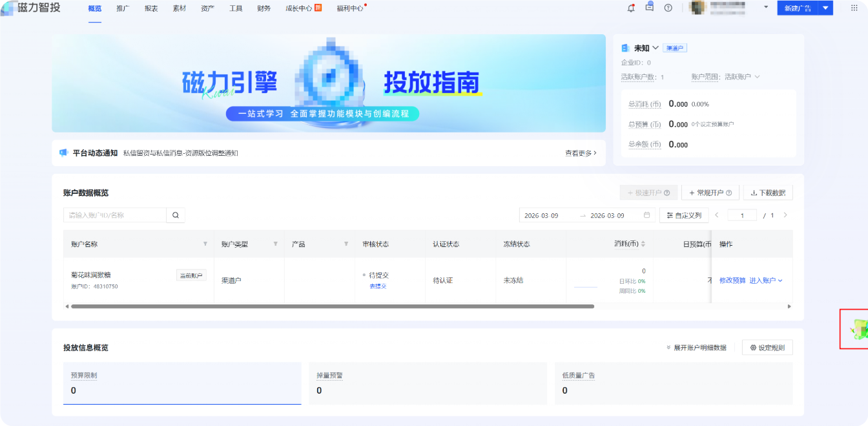Click the 极速开户 button
Image resolution: width=868 pixels, height=426 pixels.
(x=649, y=193)
